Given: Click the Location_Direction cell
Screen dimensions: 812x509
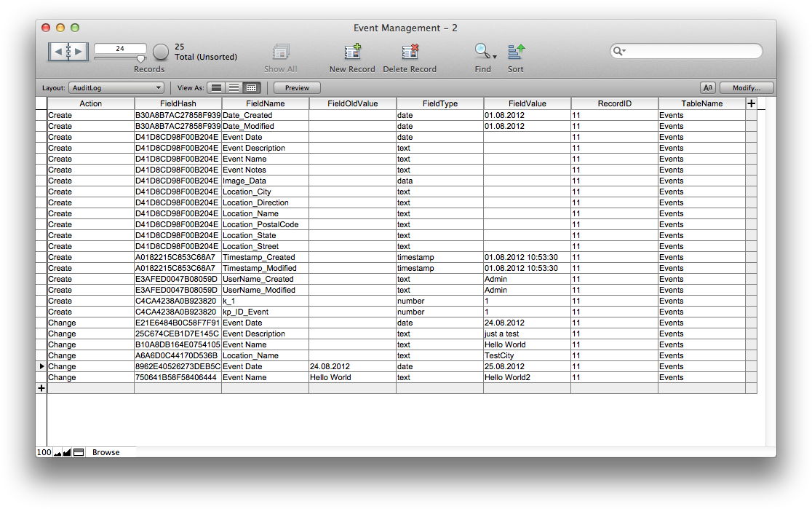Looking at the screenshot, I should [x=265, y=202].
